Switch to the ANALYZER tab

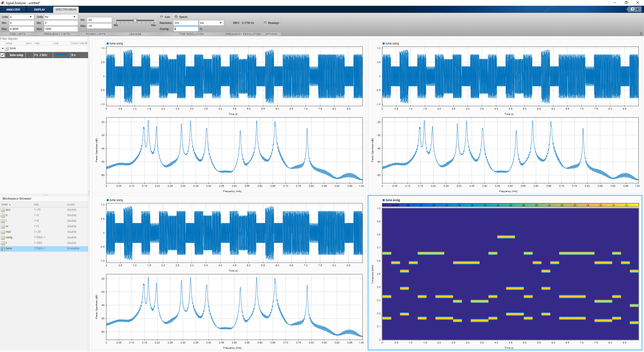coord(13,10)
